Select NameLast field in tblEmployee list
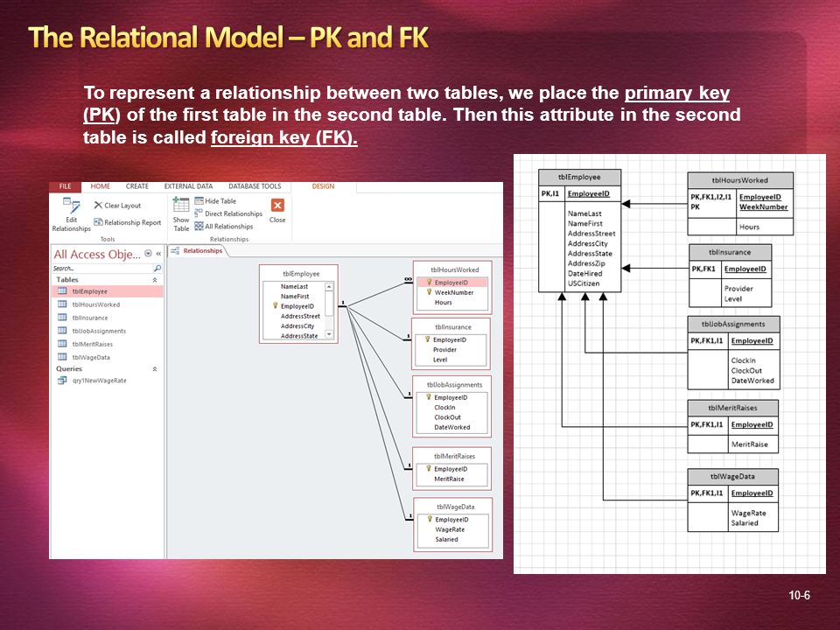The height and width of the screenshot is (630, 840). [294, 287]
